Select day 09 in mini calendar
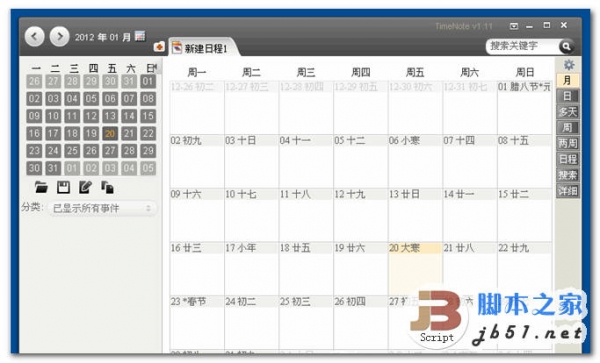This screenshot has height=363, width=600. (x=34, y=116)
